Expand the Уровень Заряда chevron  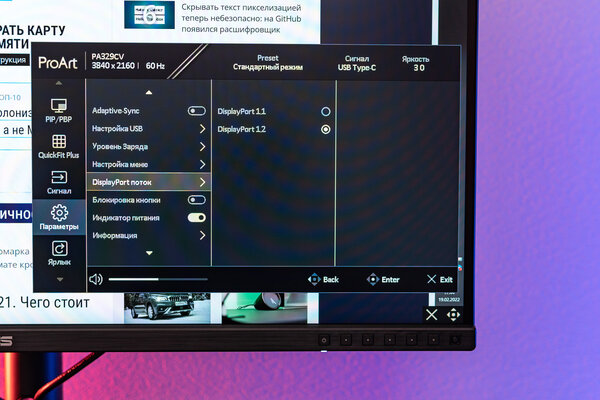[x=202, y=147]
